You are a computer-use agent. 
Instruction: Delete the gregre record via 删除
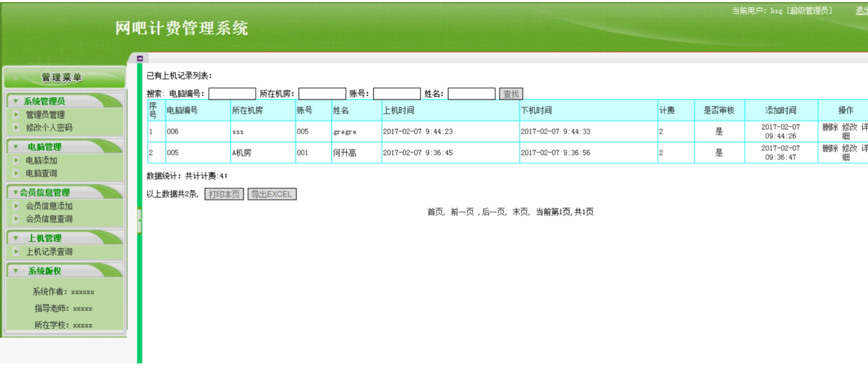[830, 127]
